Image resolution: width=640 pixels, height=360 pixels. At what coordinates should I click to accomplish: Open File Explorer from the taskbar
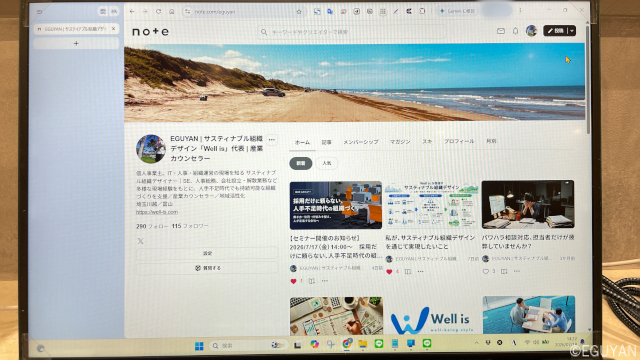point(362,344)
